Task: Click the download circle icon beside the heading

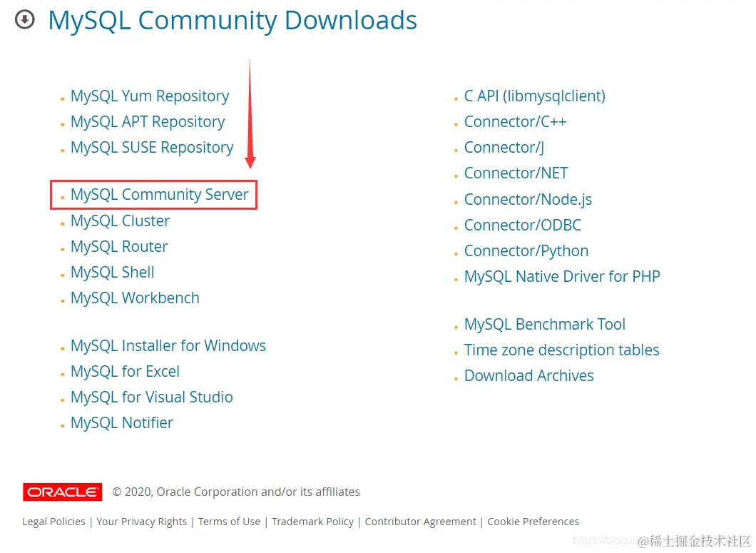Action: coord(24,20)
